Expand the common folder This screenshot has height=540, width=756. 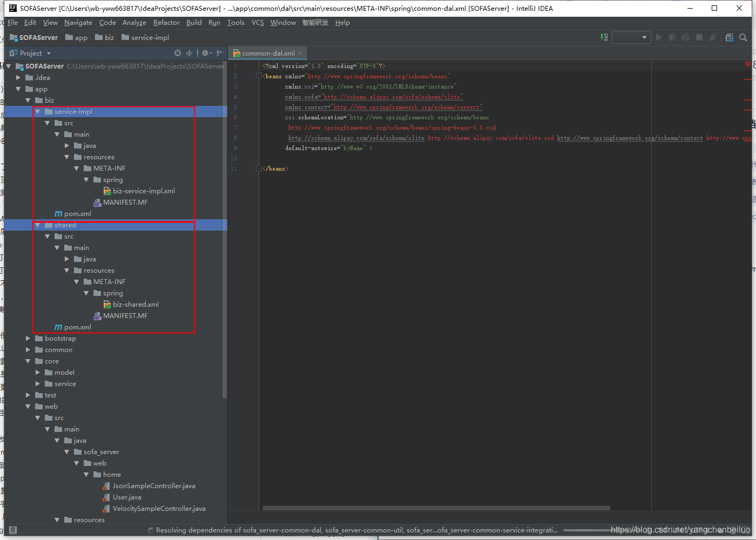(x=28, y=350)
